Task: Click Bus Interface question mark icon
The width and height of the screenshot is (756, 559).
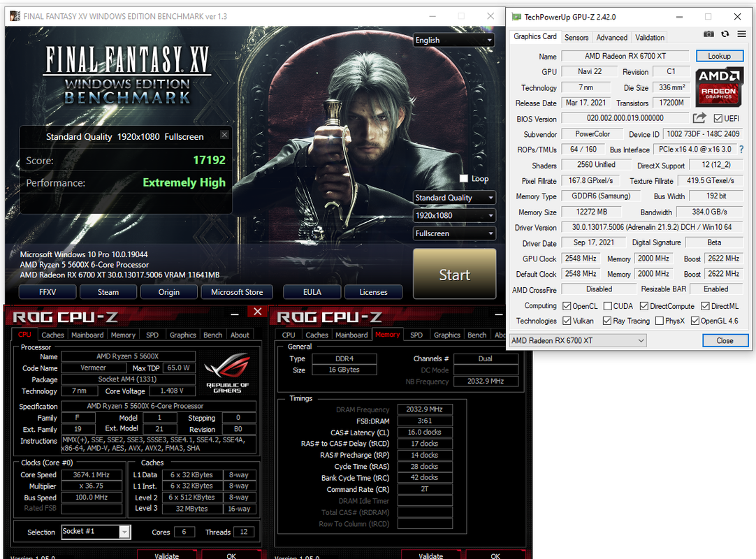Action: [741, 150]
